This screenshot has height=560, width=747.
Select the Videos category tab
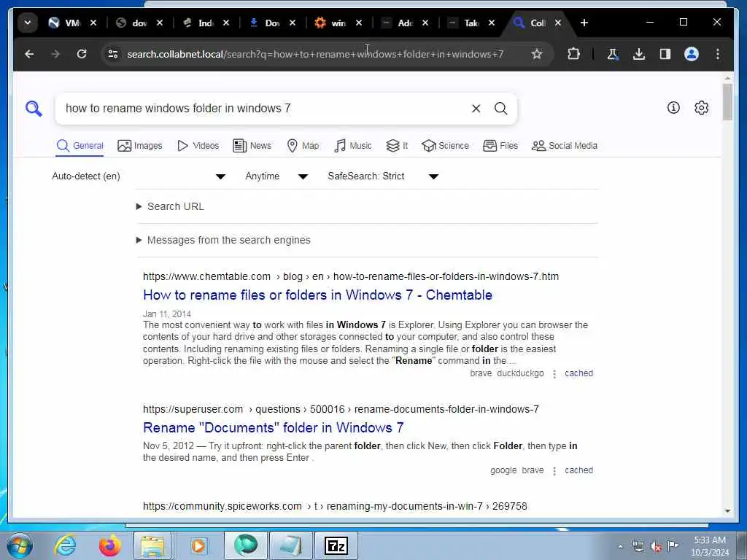pyautogui.click(x=198, y=146)
